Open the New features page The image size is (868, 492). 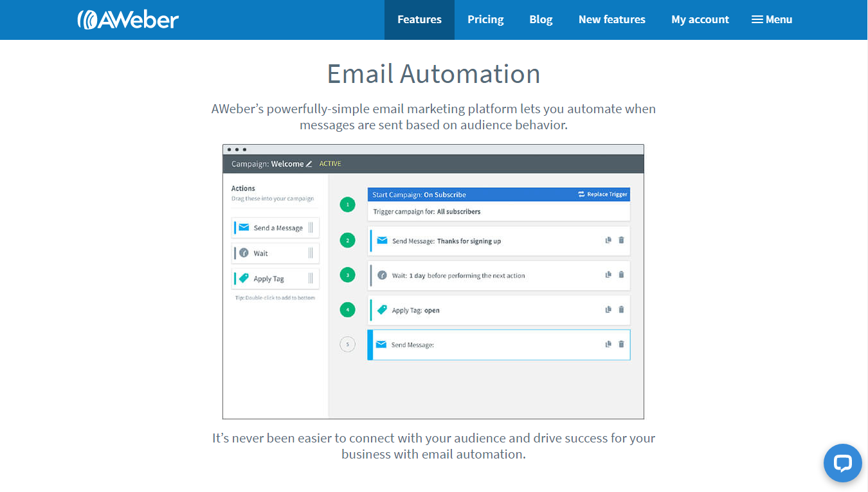[611, 19]
